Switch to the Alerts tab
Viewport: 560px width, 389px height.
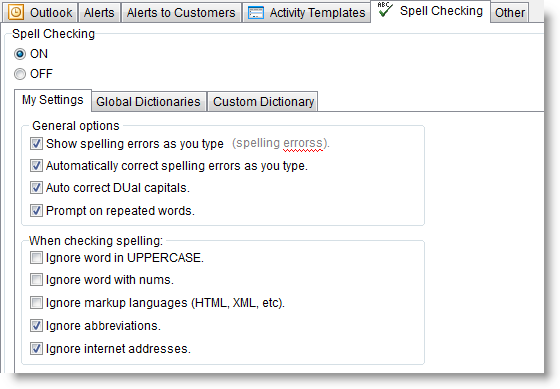pos(99,13)
